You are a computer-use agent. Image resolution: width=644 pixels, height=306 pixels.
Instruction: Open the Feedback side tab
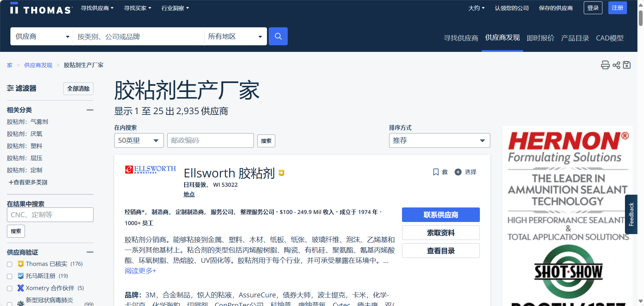click(x=631, y=214)
